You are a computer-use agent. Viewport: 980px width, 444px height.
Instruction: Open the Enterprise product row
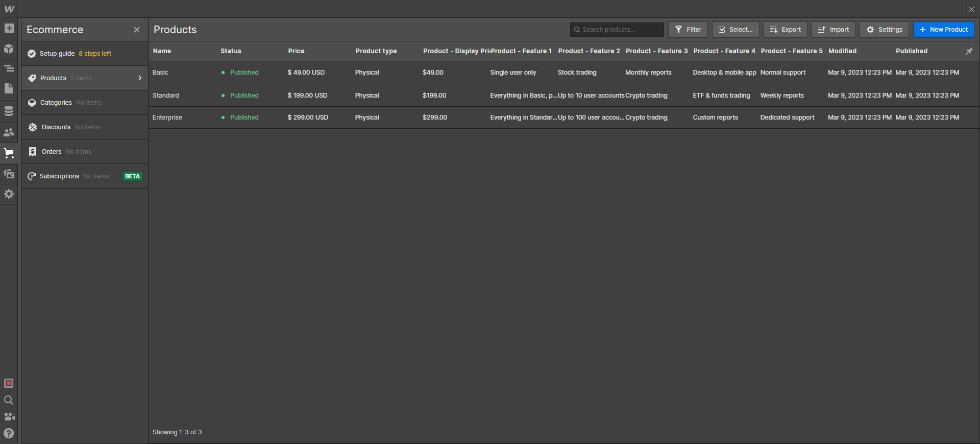pos(564,118)
